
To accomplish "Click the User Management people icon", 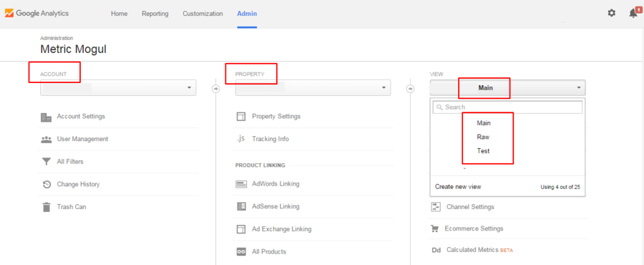I will tap(46, 139).
